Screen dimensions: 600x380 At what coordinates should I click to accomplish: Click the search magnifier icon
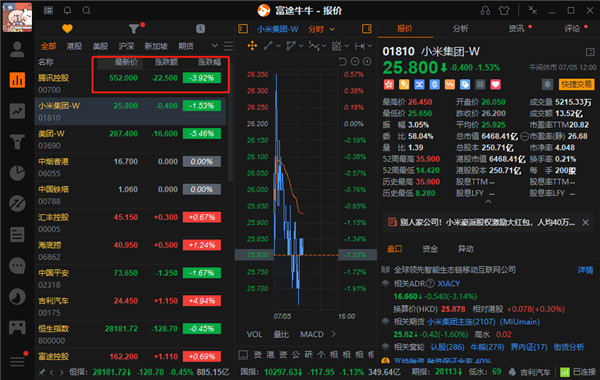pyautogui.click(x=86, y=10)
